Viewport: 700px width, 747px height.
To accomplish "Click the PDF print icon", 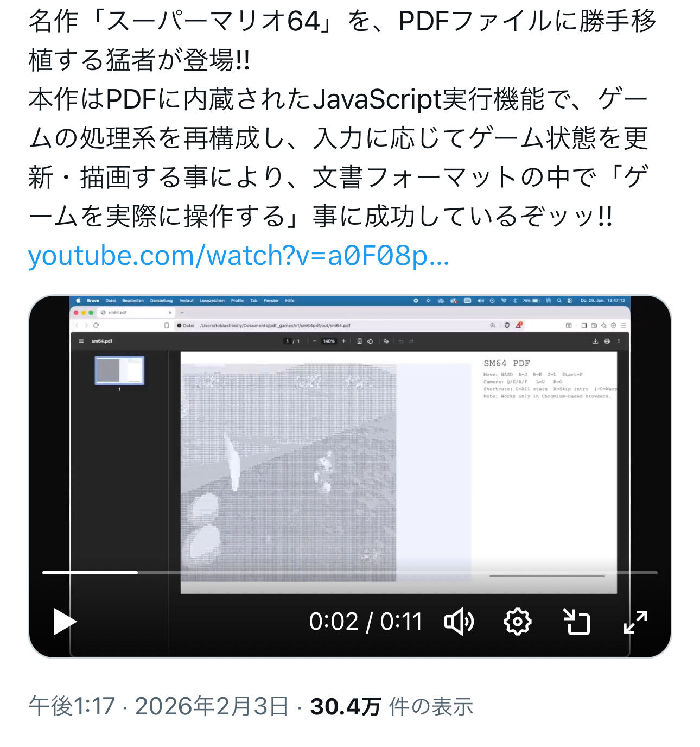I will [607, 341].
